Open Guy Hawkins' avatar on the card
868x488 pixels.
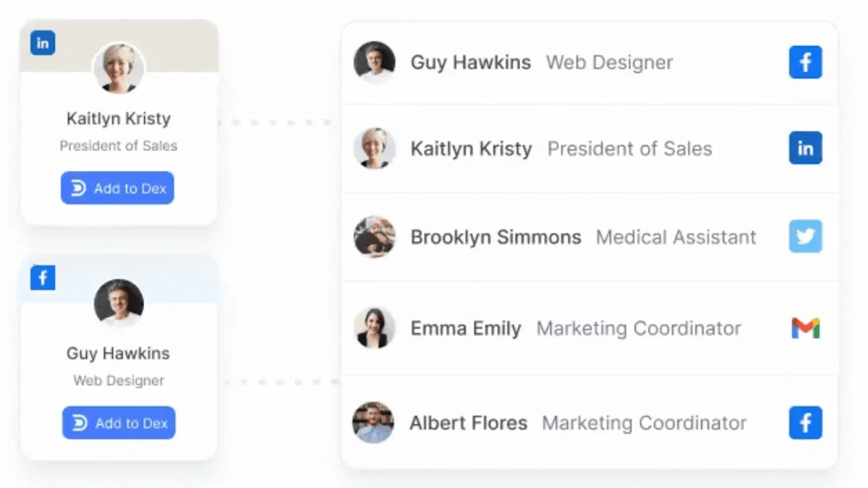click(119, 304)
